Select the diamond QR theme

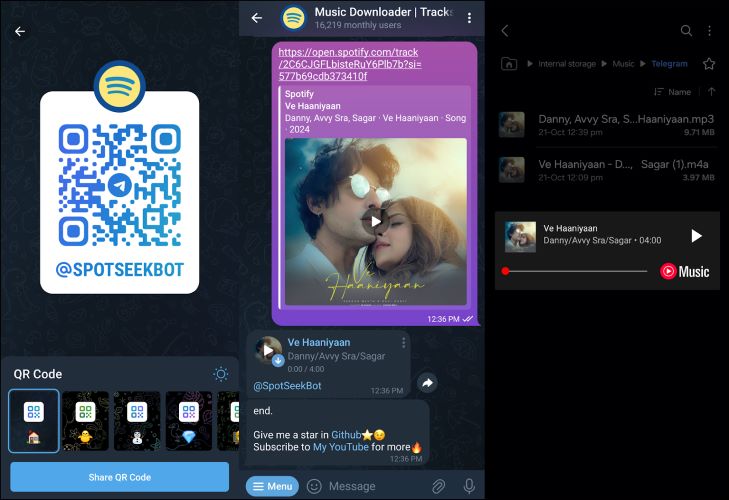point(189,421)
